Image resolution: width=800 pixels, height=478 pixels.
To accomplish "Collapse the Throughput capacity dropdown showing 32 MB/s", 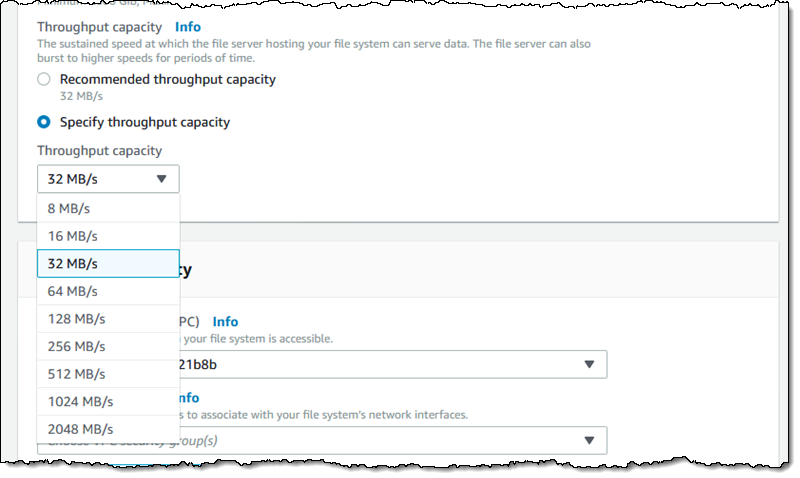I will pos(108,179).
